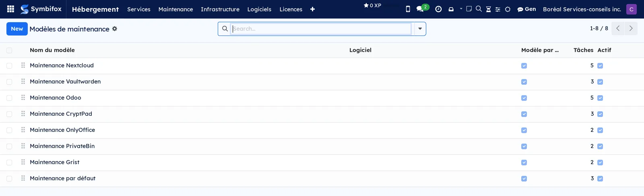Open conversations with 2 unread messages
Screen dimensions: 644x196
coord(423,8)
